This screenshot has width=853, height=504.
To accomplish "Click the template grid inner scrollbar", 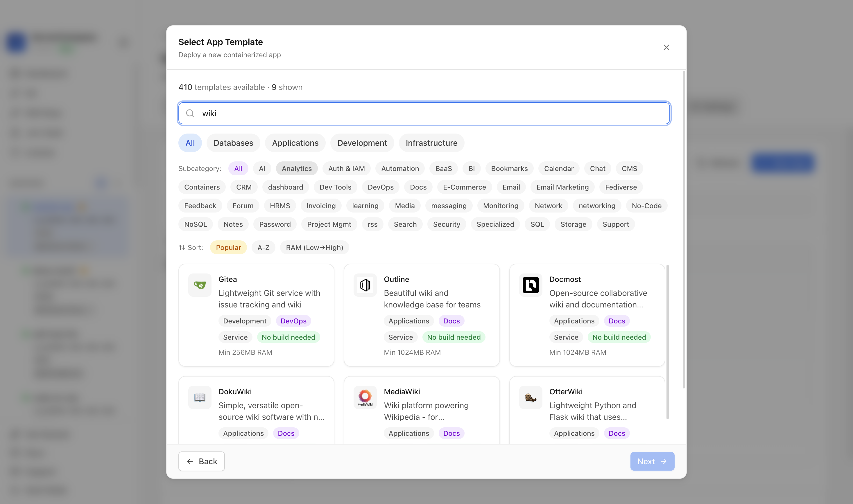I will [x=667, y=342].
